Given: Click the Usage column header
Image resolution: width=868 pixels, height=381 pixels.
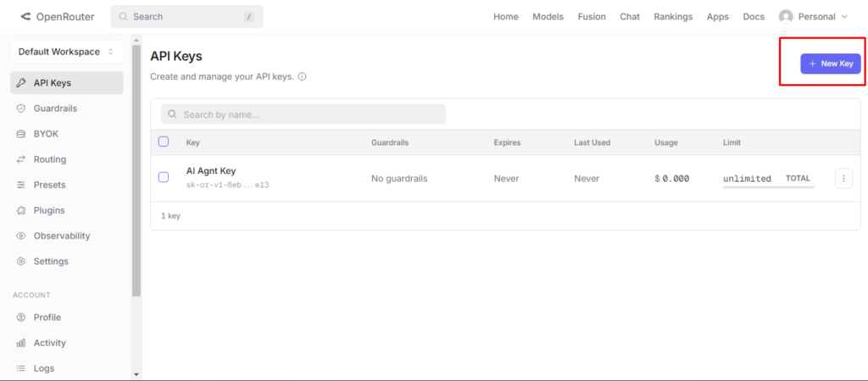Looking at the screenshot, I should pyautogui.click(x=666, y=143).
